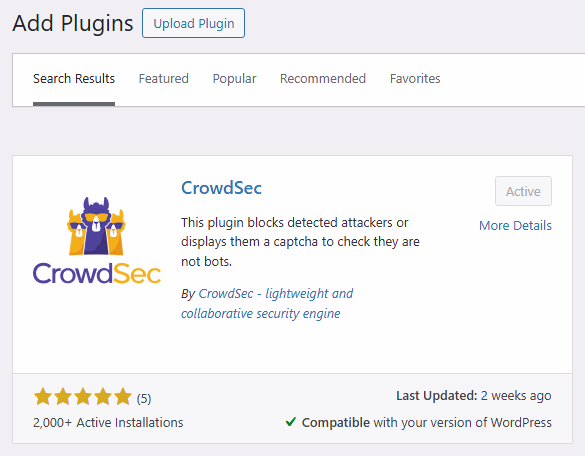
Task: Click the green compatibility checkmark icon
Action: point(291,422)
